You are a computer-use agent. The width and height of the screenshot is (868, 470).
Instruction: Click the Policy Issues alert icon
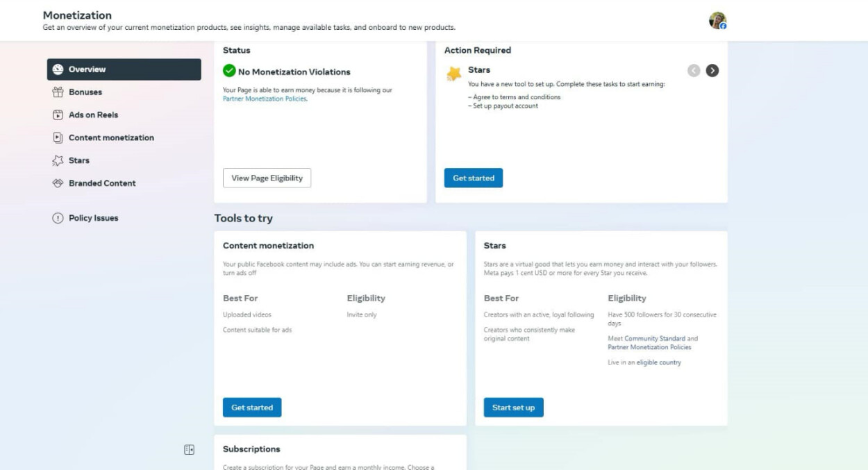[58, 218]
